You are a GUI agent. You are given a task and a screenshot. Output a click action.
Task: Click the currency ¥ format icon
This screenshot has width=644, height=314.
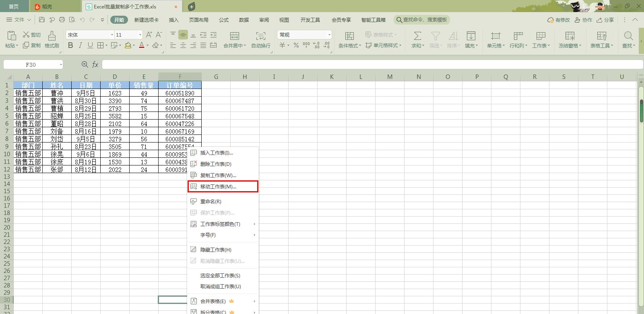[x=283, y=45]
